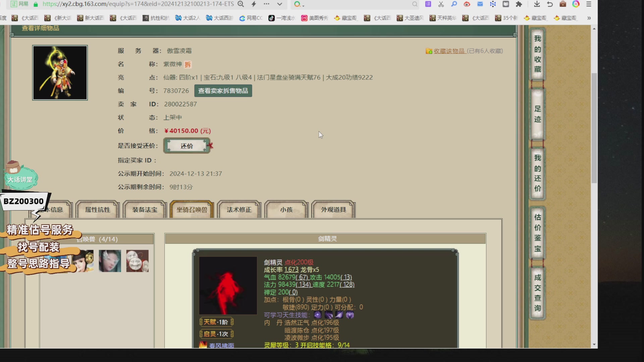This screenshot has height=362, width=644.
Task: Open 足迹 side panel tab
Action: [x=537, y=114]
